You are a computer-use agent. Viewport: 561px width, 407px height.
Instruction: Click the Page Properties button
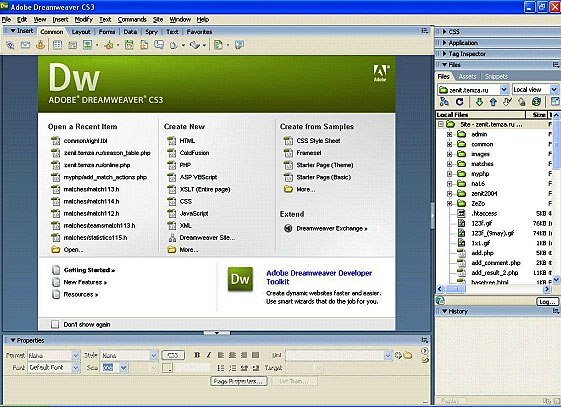[x=239, y=381]
